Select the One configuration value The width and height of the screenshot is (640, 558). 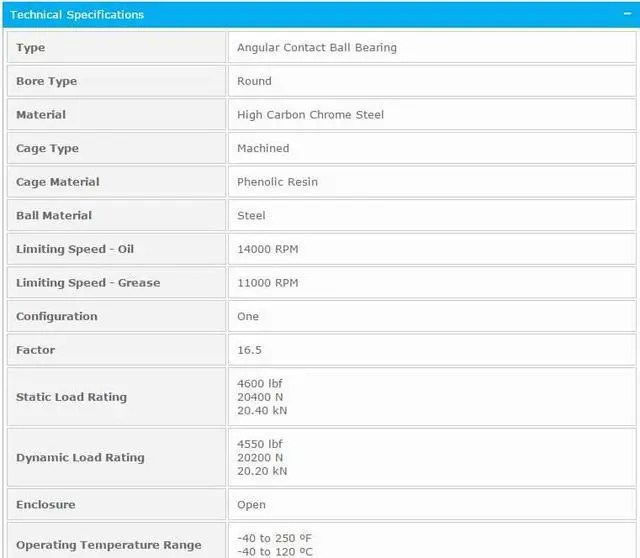click(x=248, y=317)
